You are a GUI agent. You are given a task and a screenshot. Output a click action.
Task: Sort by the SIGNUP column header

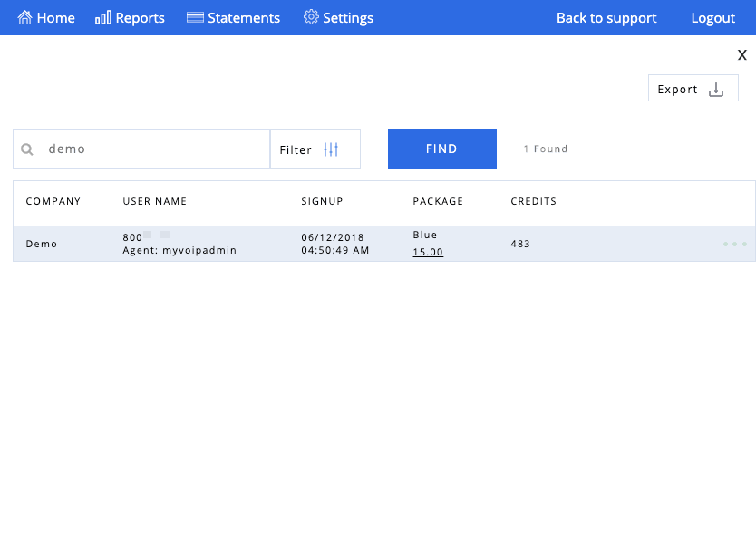[x=322, y=201]
